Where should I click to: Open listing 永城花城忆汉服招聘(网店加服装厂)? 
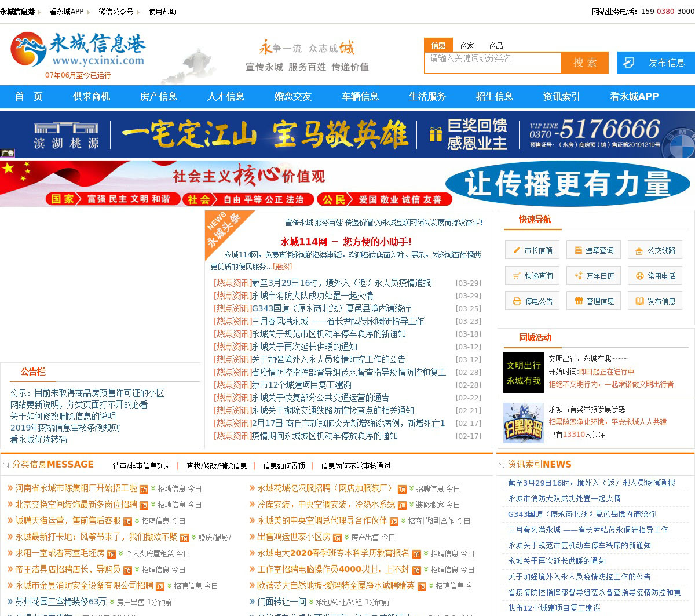click(x=326, y=489)
